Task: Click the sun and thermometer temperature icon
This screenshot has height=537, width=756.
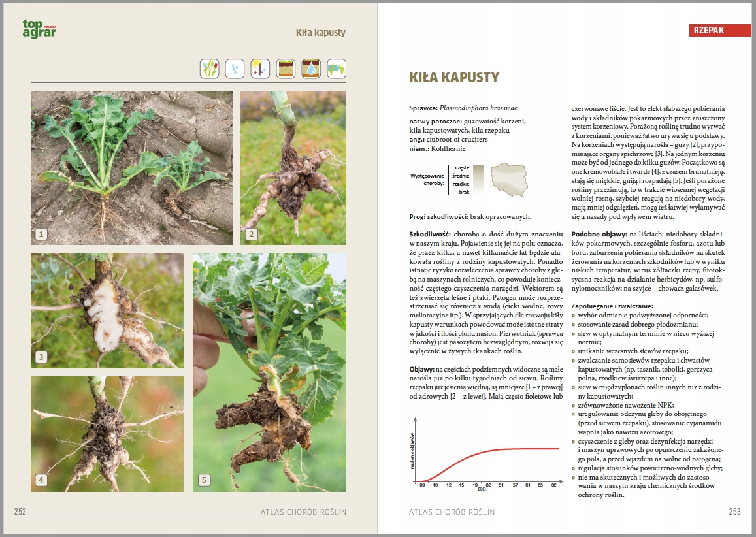Action: click(260, 69)
